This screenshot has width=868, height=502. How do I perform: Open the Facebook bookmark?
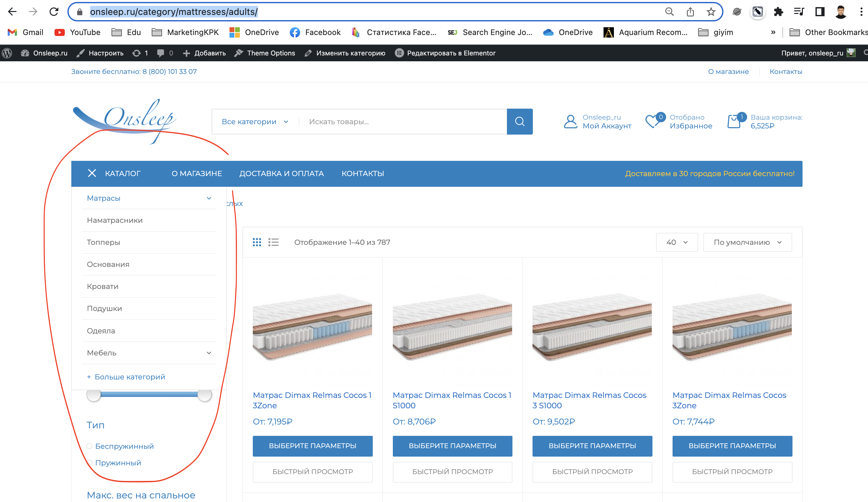pos(315,32)
